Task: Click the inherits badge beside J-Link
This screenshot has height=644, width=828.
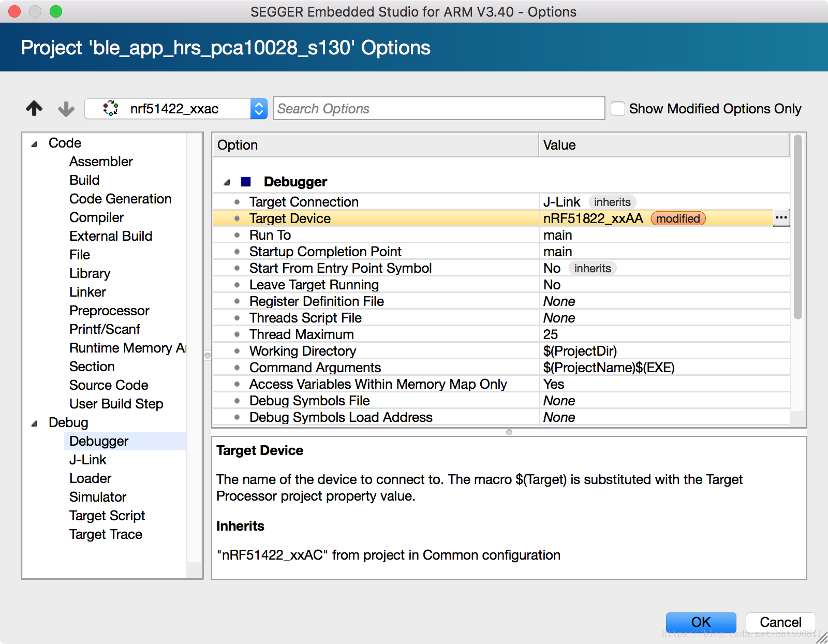Action: [612, 202]
